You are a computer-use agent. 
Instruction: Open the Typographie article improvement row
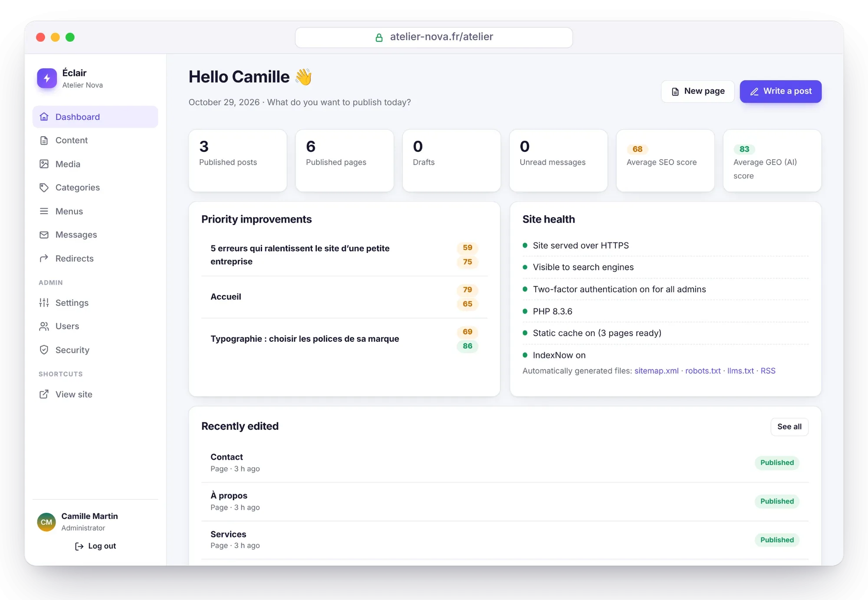(344, 339)
